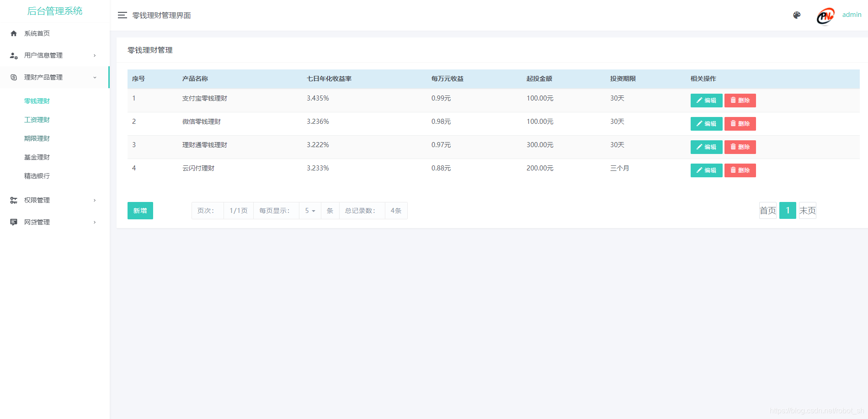Click the user settings icon beside 用户信息管理
The width and height of the screenshot is (868, 419).
click(x=14, y=55)
